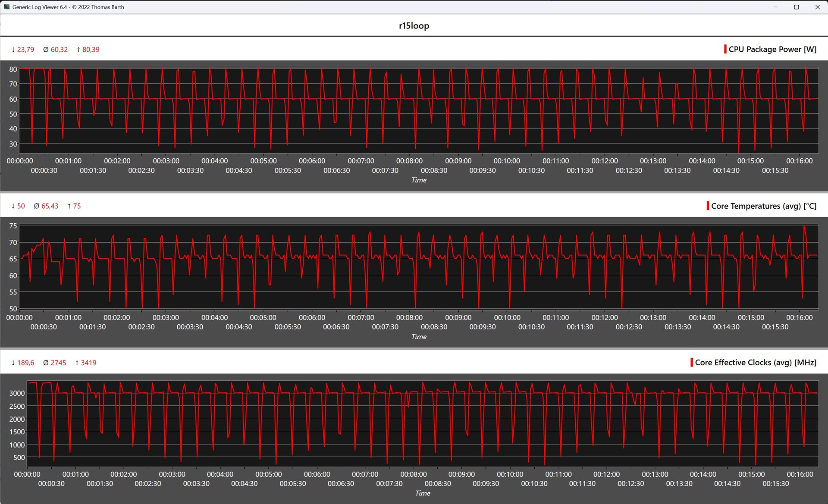Screen dimensions: 828x504
Task: Click 00:12:00 tick in the clocks chart
Action: tap(606, 474)
